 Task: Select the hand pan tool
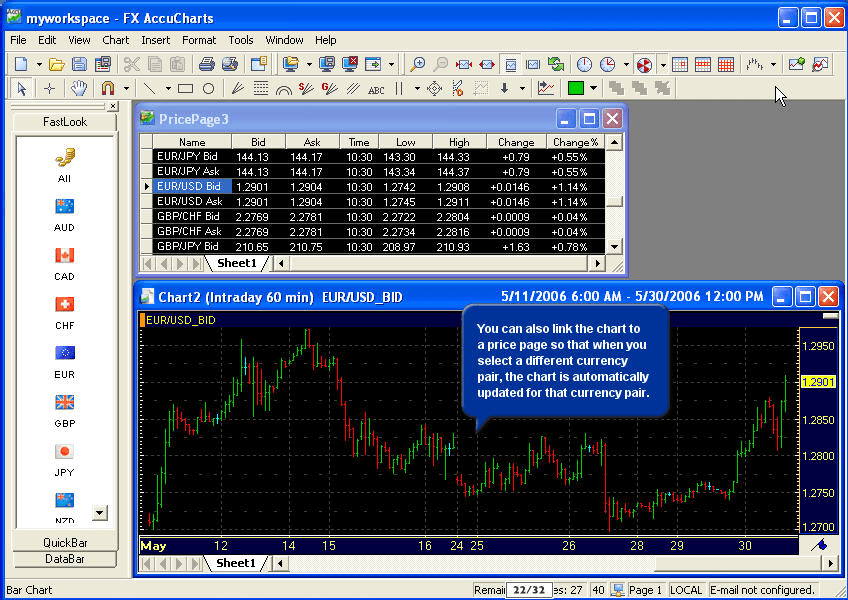pos(79,88)
